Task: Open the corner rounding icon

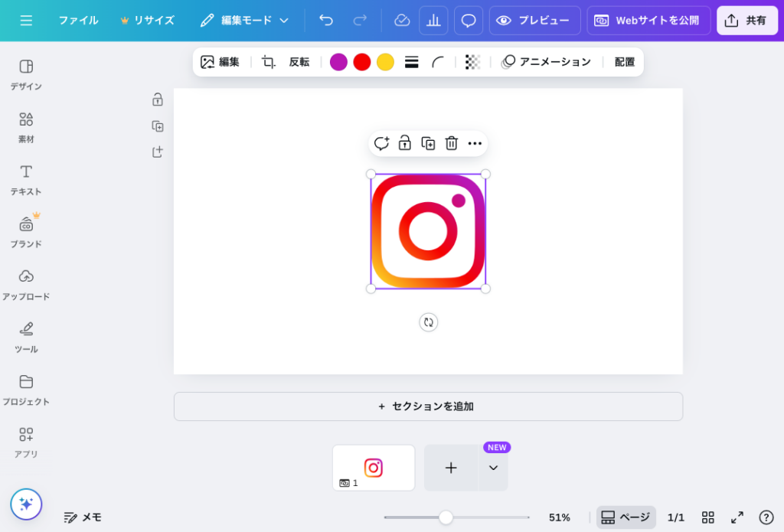Action: (437, 62)
